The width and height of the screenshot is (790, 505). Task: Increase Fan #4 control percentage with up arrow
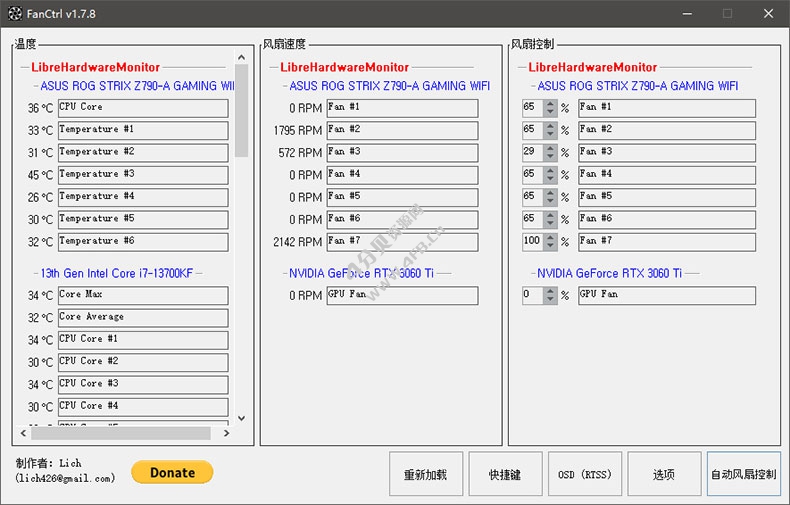point(550,171)
